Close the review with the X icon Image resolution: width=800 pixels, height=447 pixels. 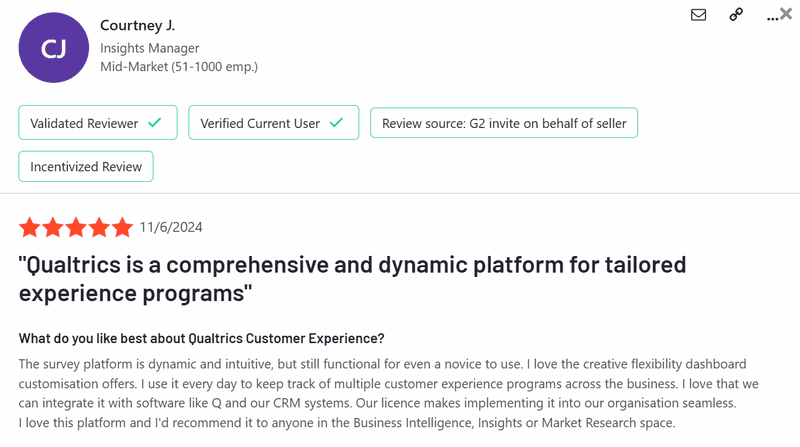point(786,14)
